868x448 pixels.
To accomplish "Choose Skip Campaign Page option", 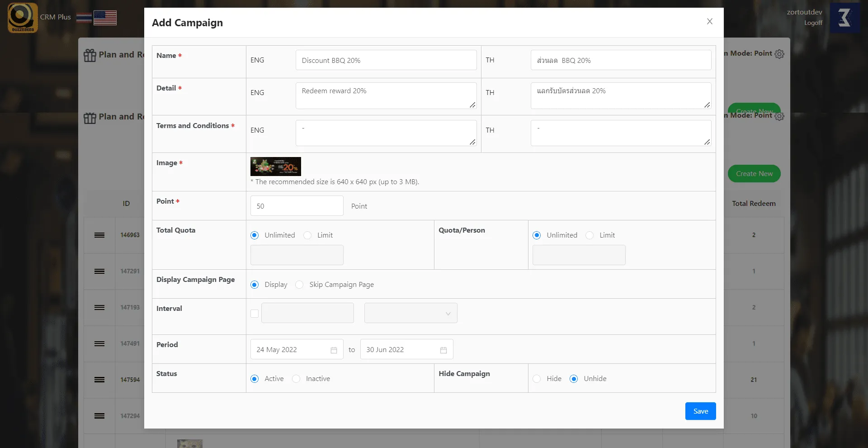I will click(x=299, y=285).
